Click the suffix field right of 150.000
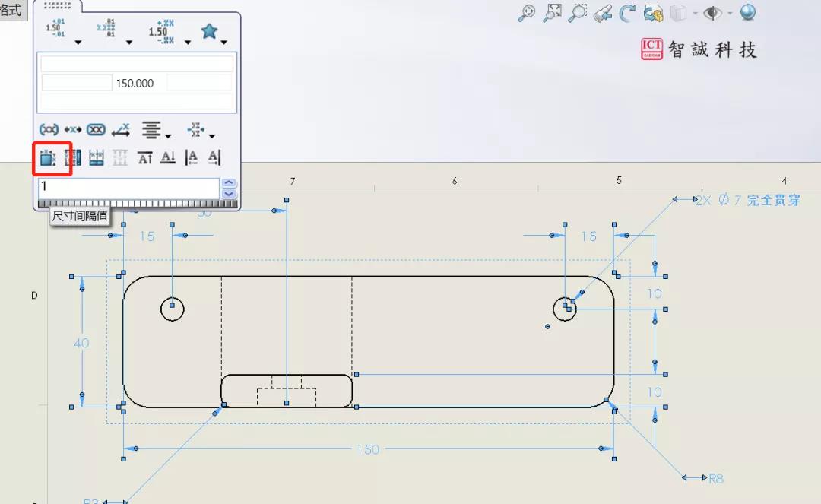 point(199,83)
